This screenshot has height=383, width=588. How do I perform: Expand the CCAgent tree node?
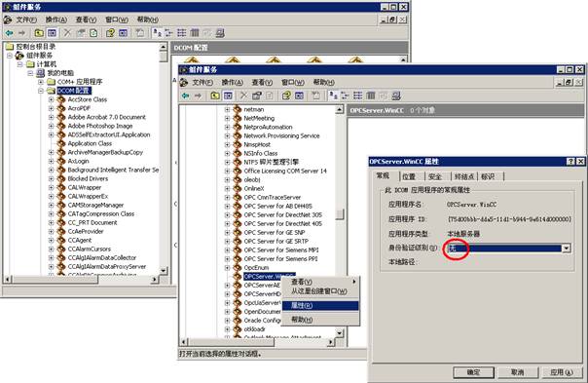pos(51,240)
